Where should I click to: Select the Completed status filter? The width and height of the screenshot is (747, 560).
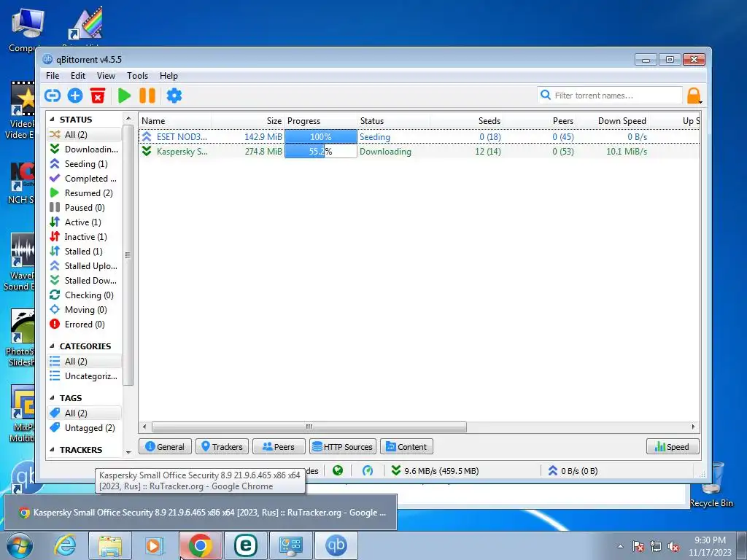pyautogui.click(x=85, y=178)
